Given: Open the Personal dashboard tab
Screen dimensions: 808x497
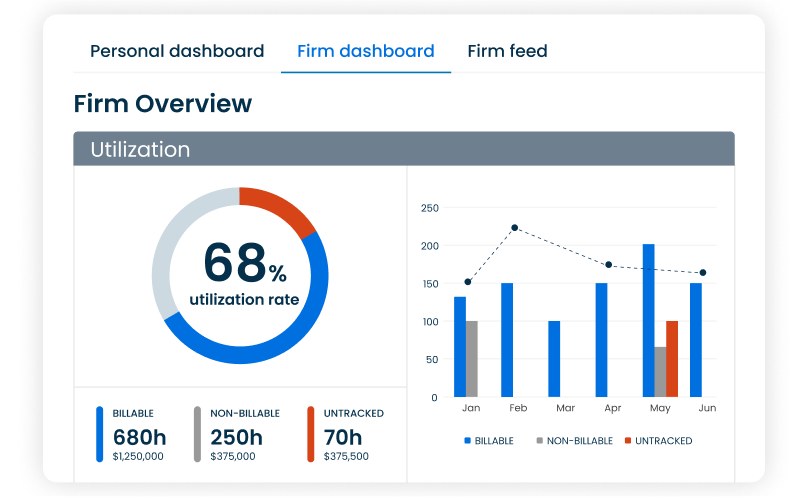Looking at the screenshot, I should tap(177, 51).
